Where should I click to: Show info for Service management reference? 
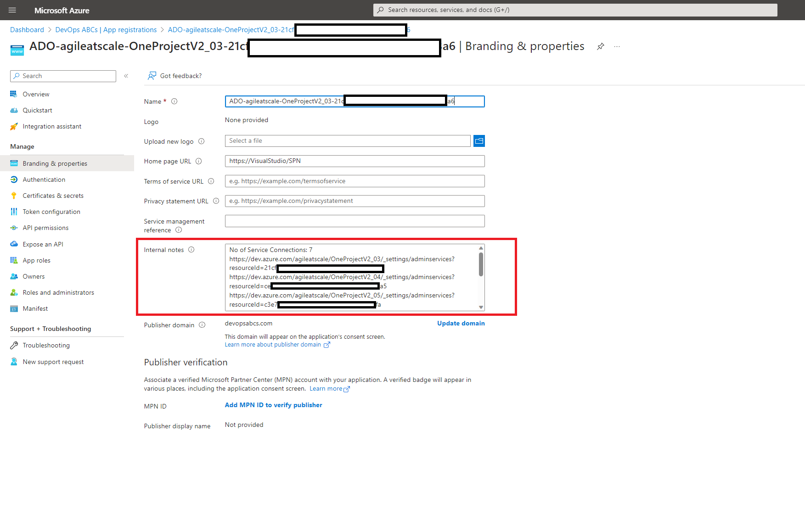pyautogui.click(x=179, y=230)
